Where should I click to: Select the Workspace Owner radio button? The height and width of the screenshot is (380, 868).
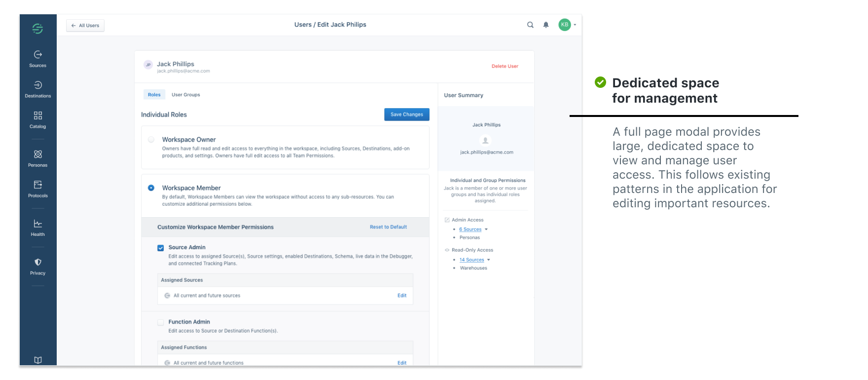[151, 140]
